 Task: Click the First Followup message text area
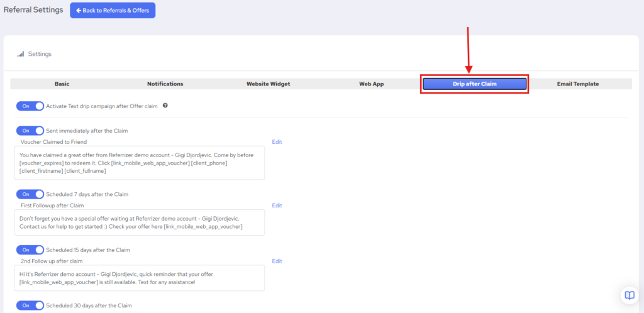[140, 222]
